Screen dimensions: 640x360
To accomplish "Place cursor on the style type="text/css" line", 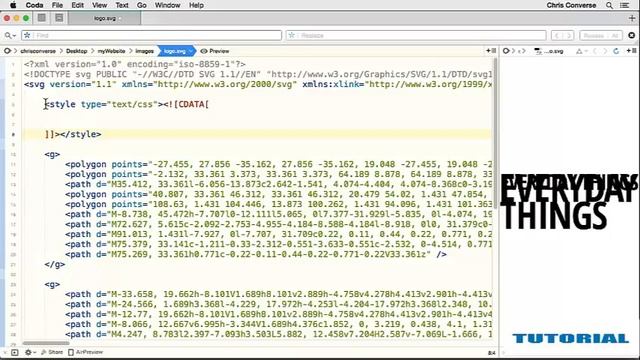I will pos(127,104).
